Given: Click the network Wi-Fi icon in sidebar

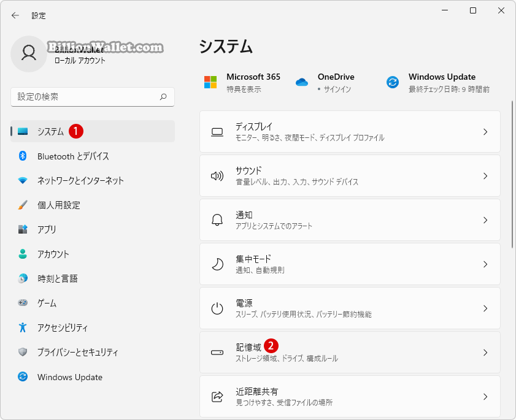Looking at the screenshot, I should [23, 180].
